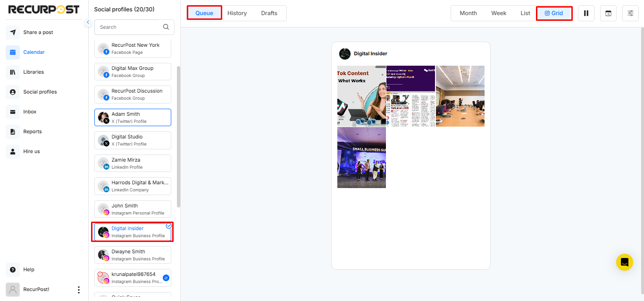644x301 pixels.
Task: Select Digital Studio X (Twitter) profile
Action: point(133,140)
